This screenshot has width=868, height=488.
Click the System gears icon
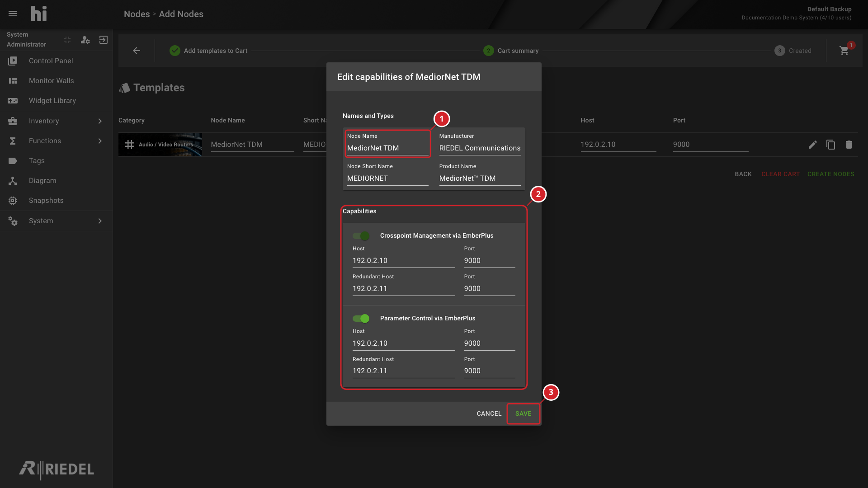13,221
